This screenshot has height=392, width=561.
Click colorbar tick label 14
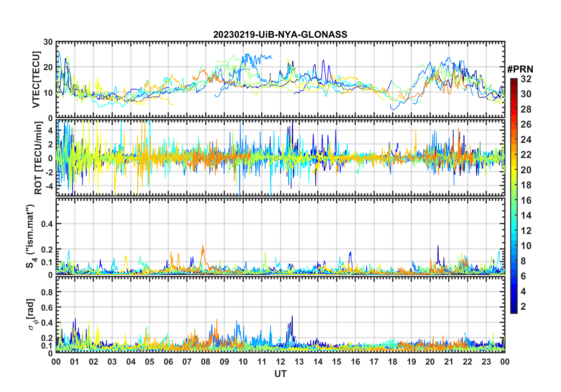point(526,215)
